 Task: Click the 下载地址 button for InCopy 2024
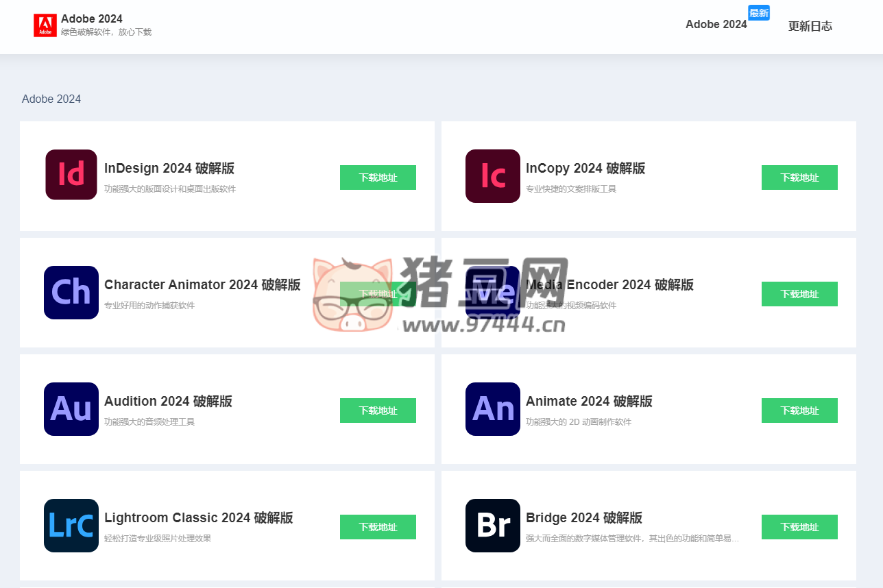[799, 177]
